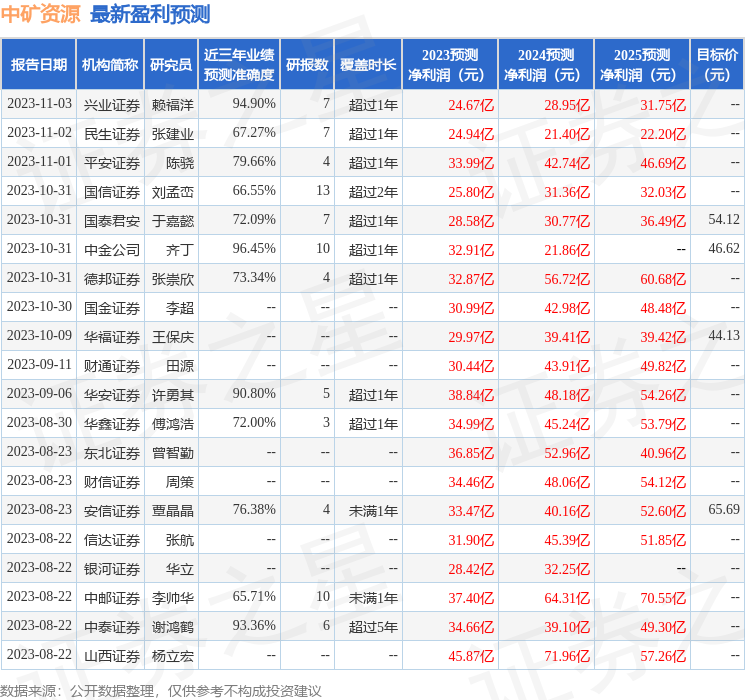Viewport: 745px width, 700px height.
Task: Click analyst name 张建业
Action: click(173, 134)
